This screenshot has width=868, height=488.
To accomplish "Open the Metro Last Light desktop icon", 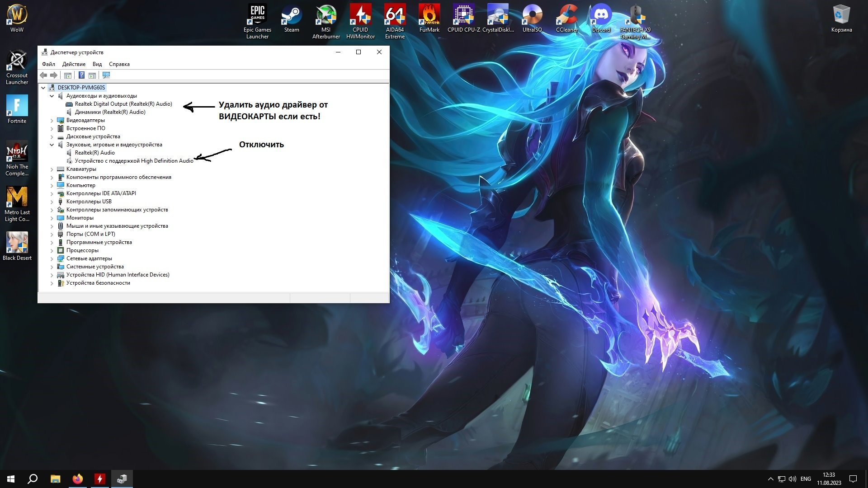I will [17, 204].
